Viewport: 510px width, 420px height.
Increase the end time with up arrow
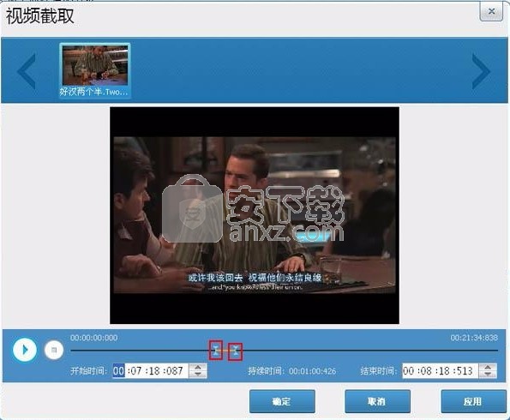point(488,368)
